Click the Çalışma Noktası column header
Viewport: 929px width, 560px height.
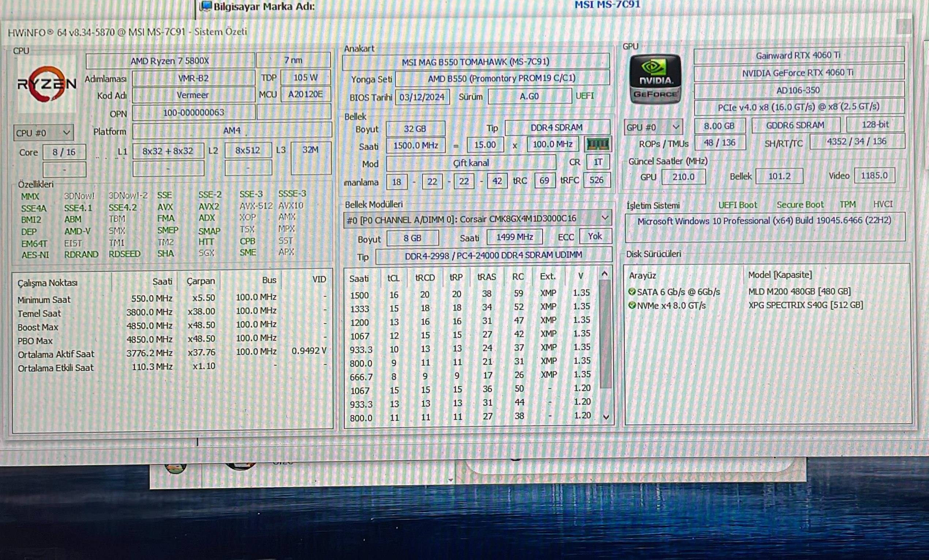48,283
